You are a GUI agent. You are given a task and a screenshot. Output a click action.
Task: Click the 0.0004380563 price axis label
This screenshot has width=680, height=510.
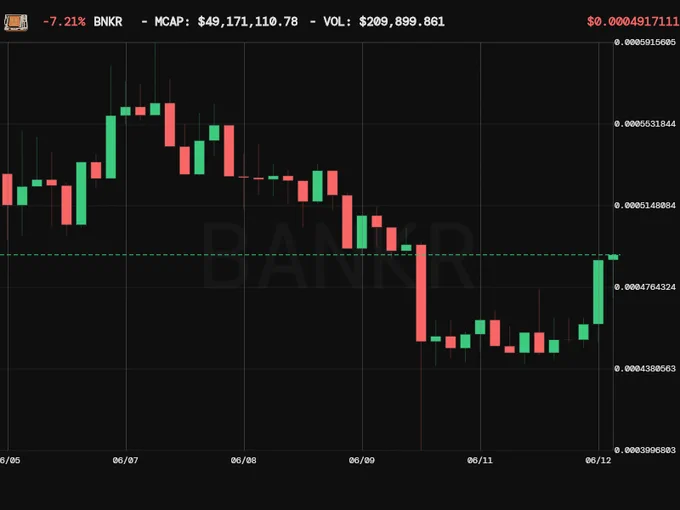tap(645, 369)
